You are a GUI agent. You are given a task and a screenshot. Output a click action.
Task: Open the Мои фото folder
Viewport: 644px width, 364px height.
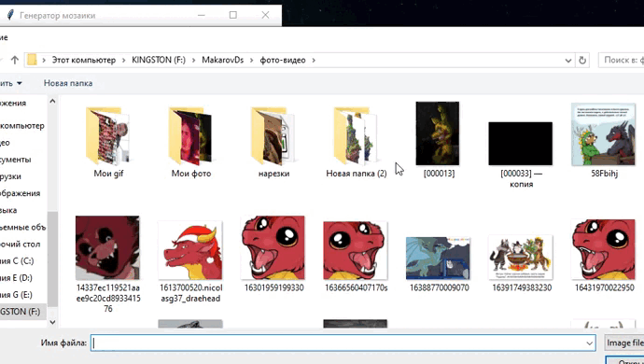pyautogui.click(x=191, y=142)
